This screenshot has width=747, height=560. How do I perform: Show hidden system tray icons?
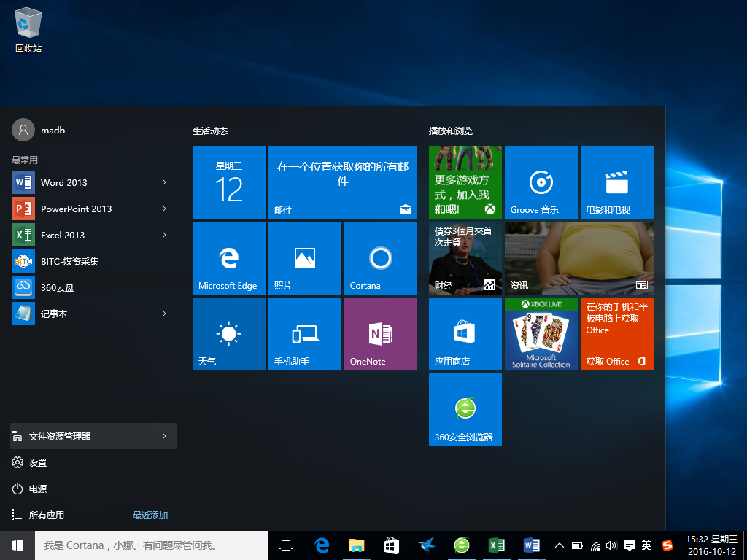tap(560, 545)
